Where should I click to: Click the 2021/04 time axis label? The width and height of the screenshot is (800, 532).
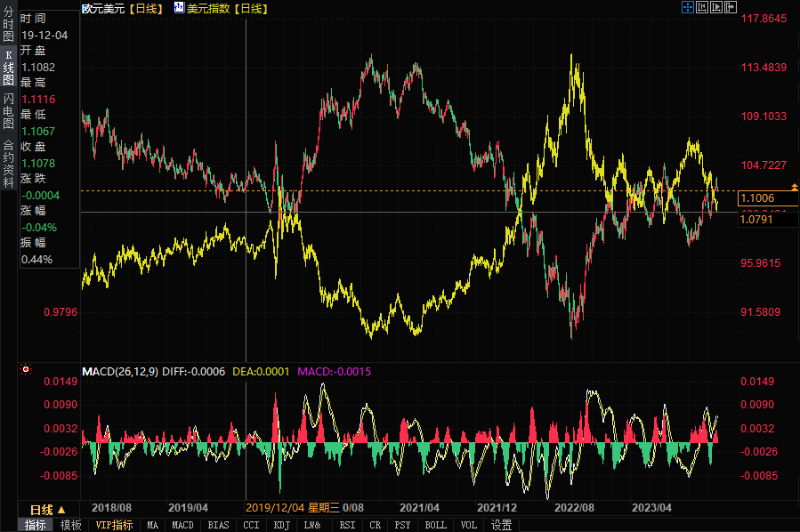coord(419,507)
